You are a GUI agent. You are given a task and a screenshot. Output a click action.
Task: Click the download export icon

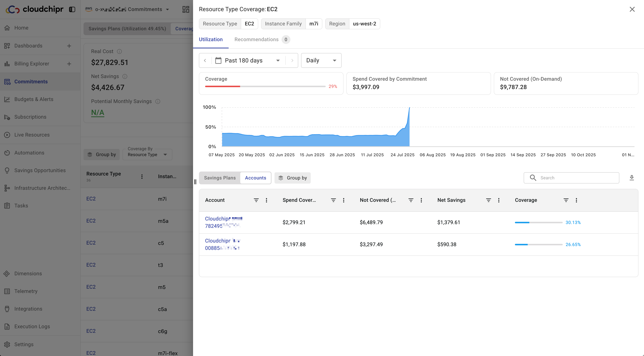point(632,178)
